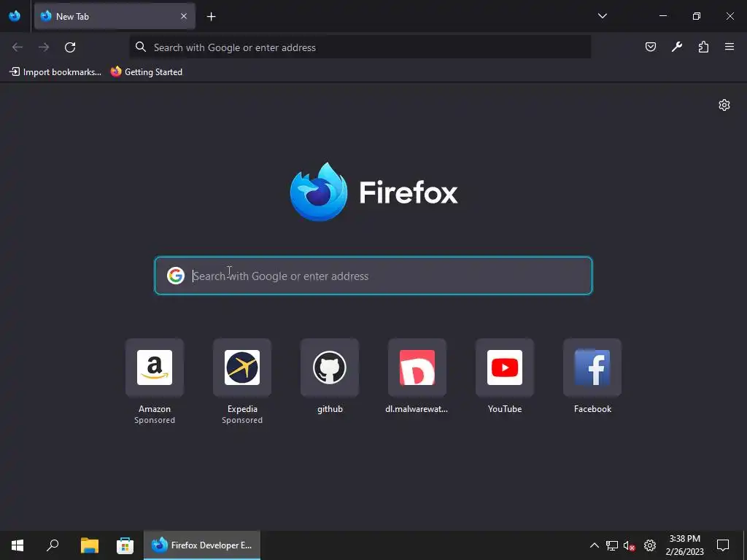Minimize the Firefox window
Image resolution: width=747 pixels, height=560 pixels.
(662, 16)
